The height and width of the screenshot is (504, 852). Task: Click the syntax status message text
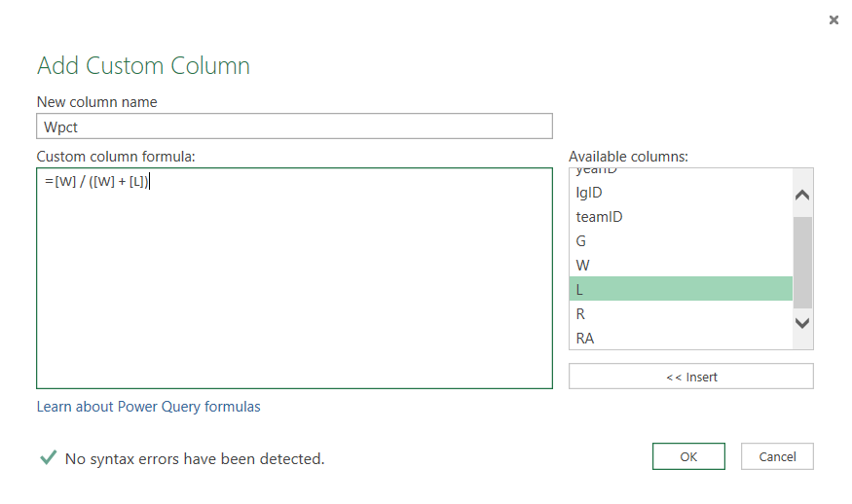[194, 458]
